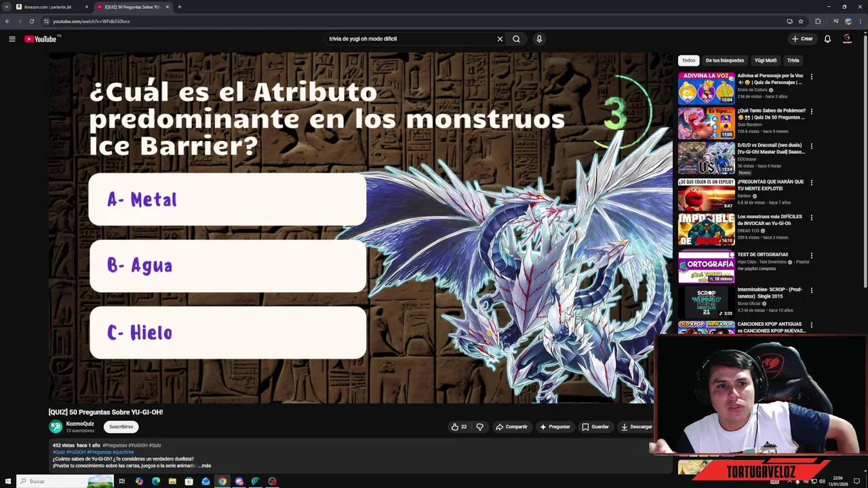Expand video description with '...más'
868x488 pixels.
tap(204, 466)
